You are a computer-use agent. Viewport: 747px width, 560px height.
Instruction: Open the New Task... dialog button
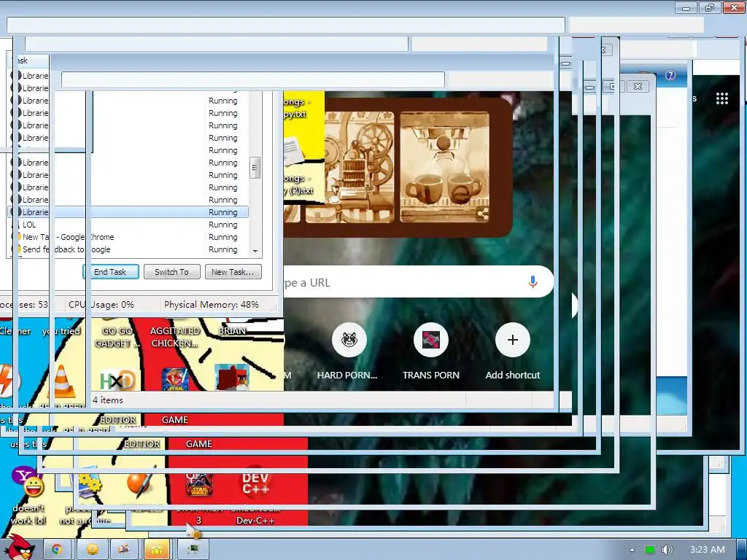click(233, 272)
